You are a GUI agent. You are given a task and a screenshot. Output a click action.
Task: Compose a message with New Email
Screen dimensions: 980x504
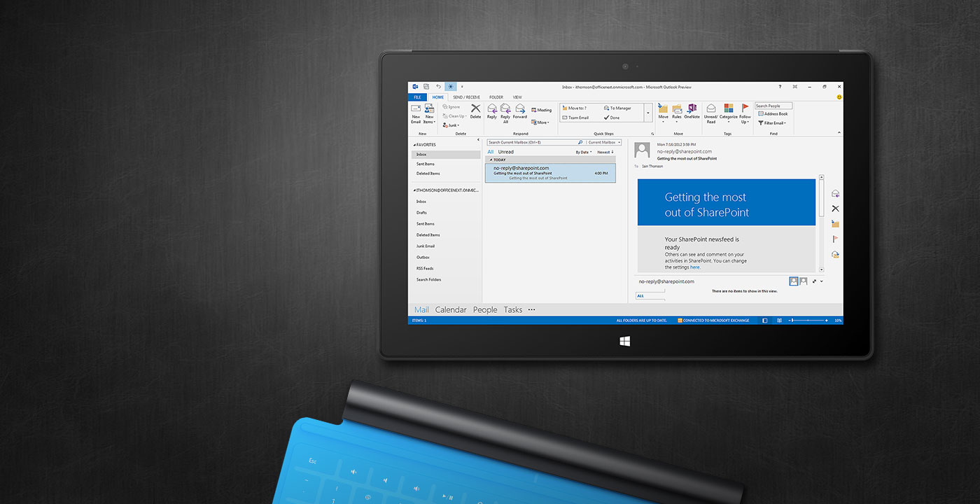[416, 113]
